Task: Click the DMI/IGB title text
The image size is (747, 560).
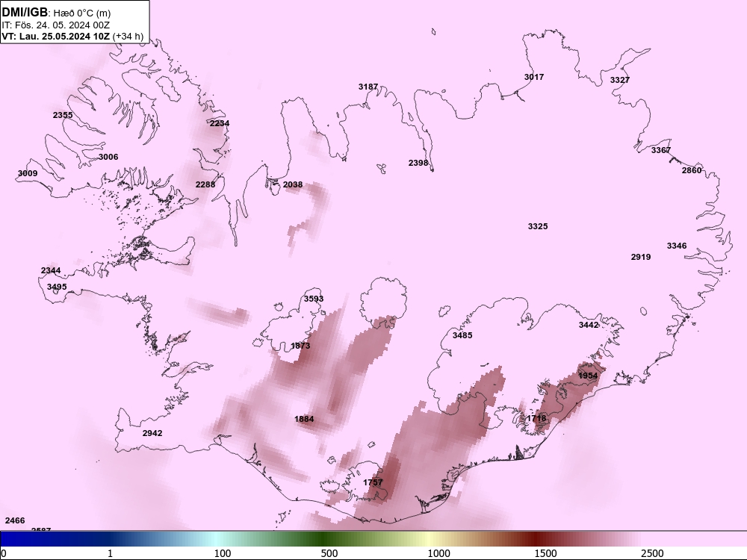Action: pos(25,13)
